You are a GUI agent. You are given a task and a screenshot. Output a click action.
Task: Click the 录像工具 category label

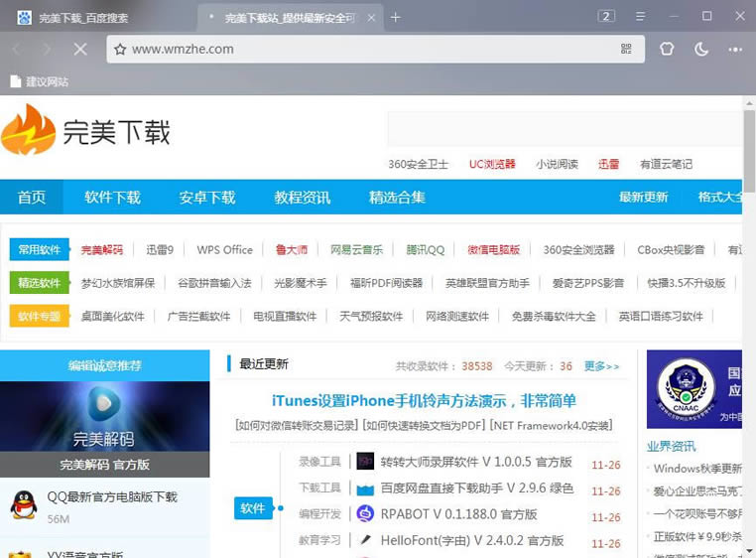click(x=319, y=462)
